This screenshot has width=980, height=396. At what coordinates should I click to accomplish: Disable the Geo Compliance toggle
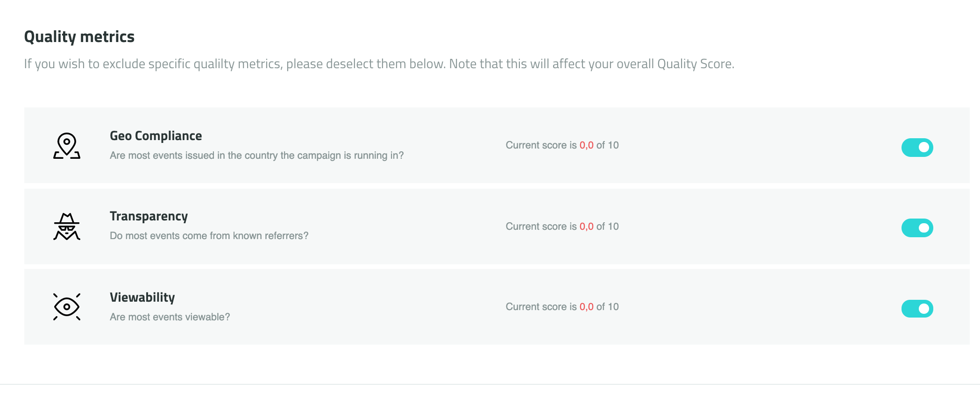pyautogui.click(x=917, y=148)
